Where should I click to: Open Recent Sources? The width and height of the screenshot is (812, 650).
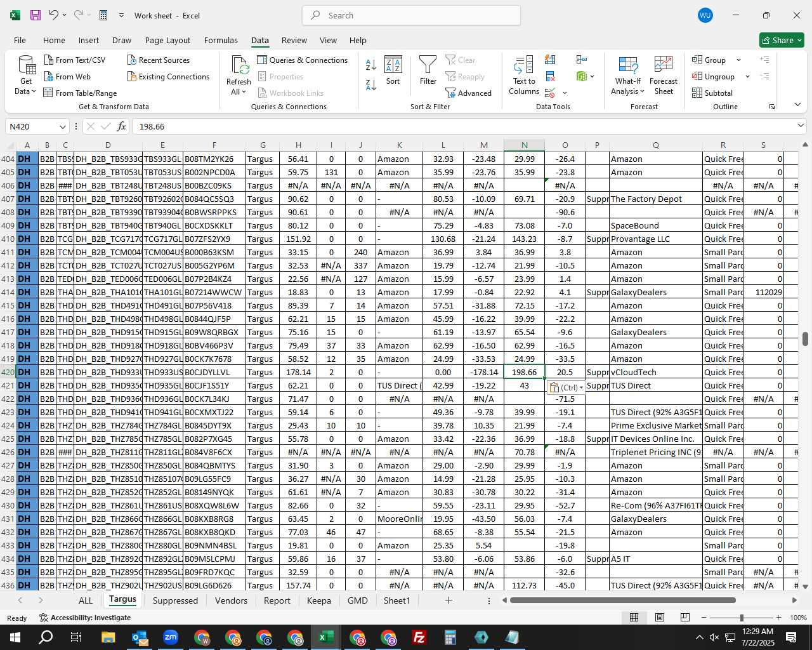click(159, 60)
